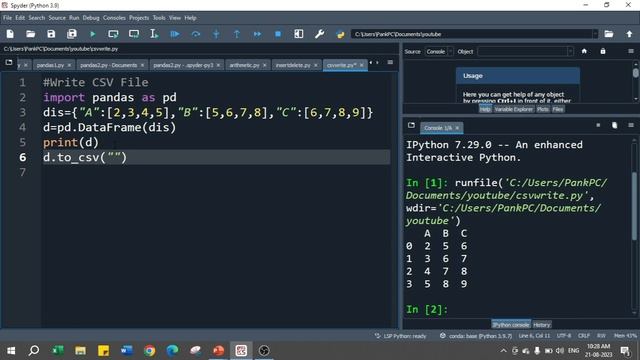640x360 pixels.
Task: Switch to Variable Explorer pane tab
Action: click(513, 109)
